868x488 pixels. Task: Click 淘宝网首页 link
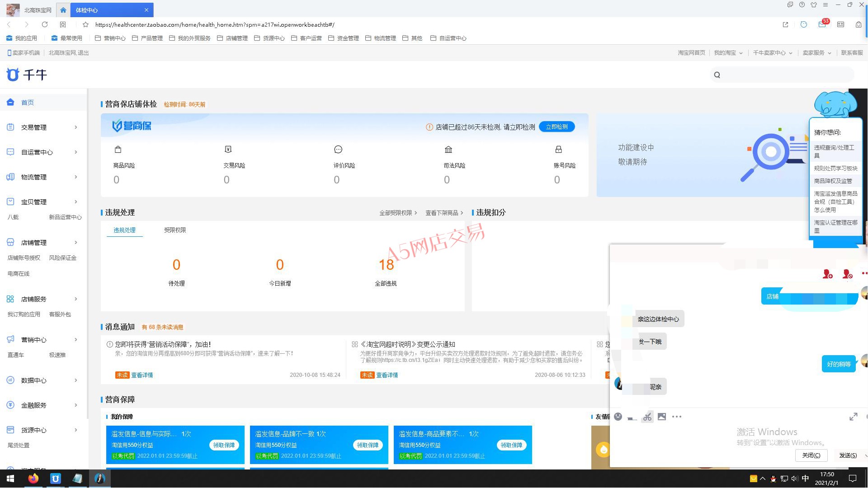(x=691, y=53)
